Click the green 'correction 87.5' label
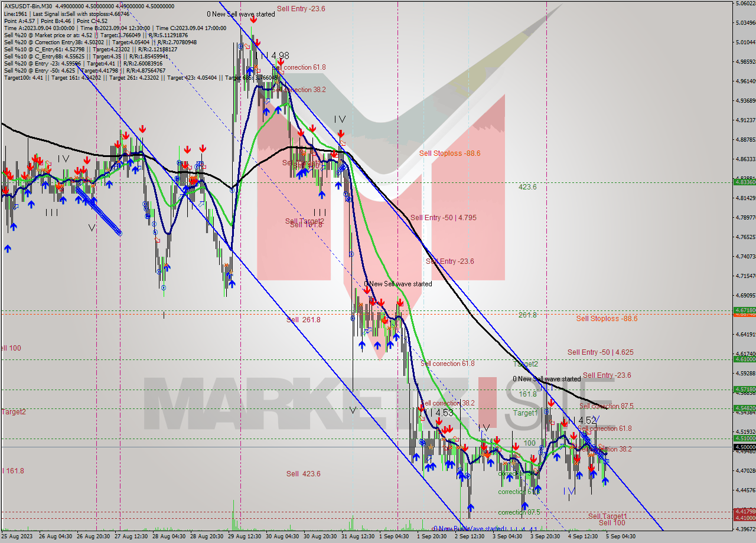 click(x=519, y=512)
